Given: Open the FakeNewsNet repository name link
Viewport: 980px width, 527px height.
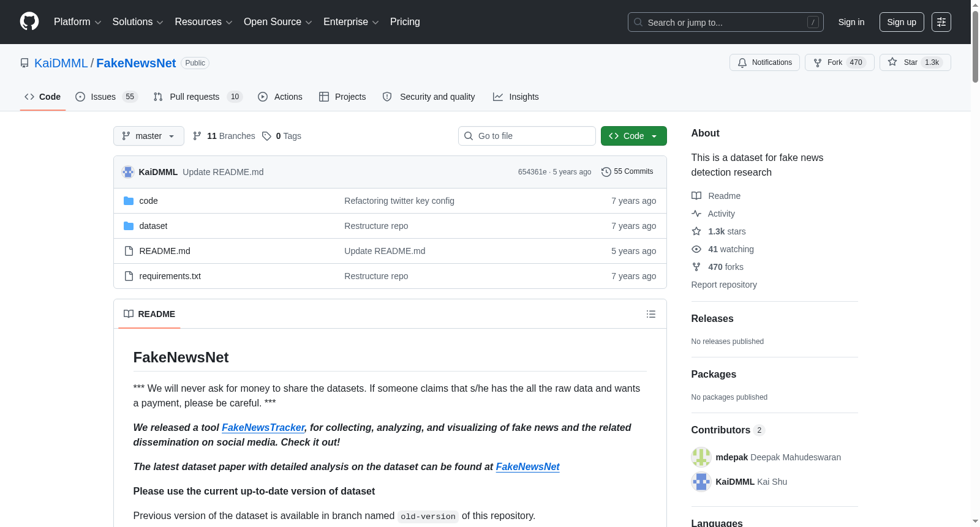Looking at the screenshot, I should [136, 63].
